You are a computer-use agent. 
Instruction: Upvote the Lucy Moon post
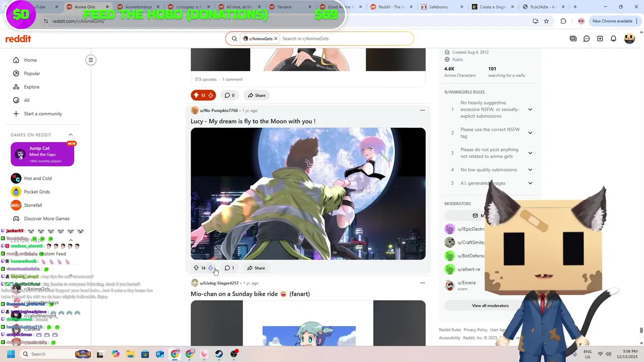pyautogui.click(x=196, y=268)
